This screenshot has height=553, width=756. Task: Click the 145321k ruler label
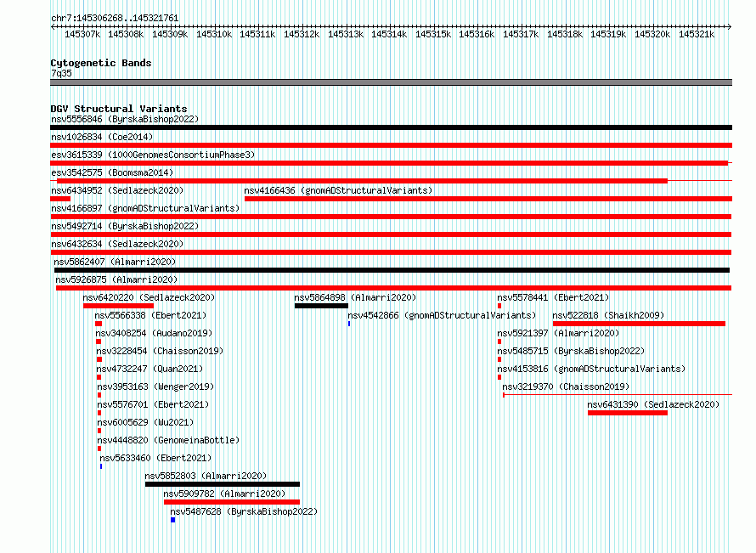[x=697, y=34]
